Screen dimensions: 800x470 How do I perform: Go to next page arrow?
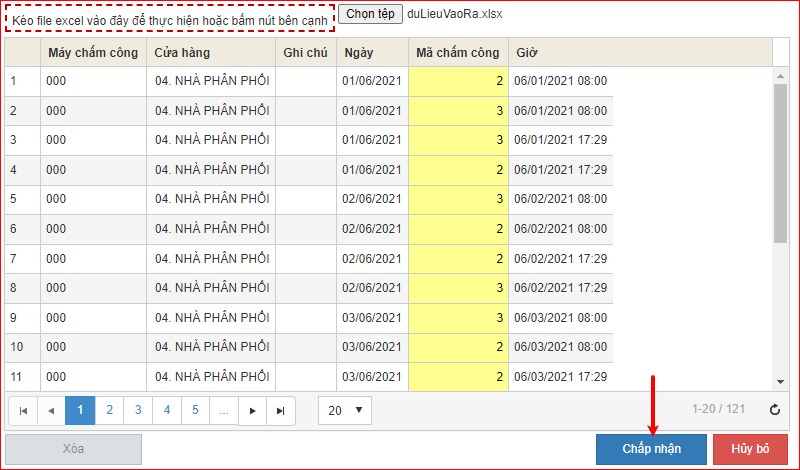(x=253, y=411)
